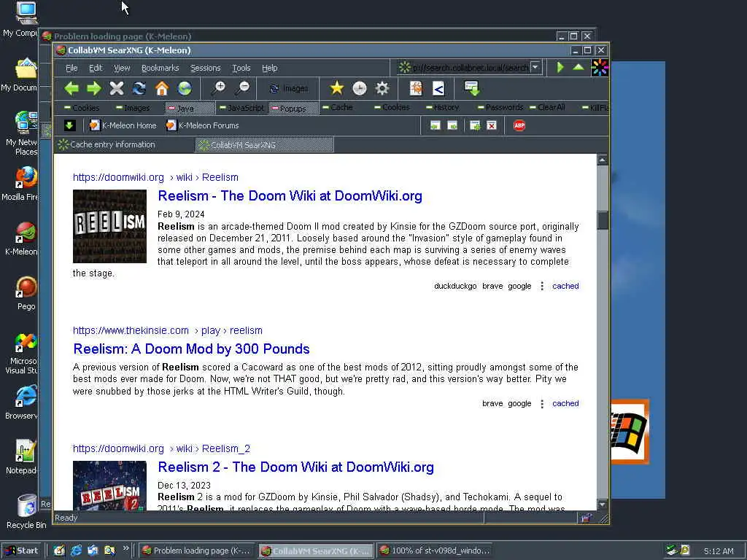
Task: Open the three-dot menu of the thekinsie.com result
Action: tap(542, 403)
